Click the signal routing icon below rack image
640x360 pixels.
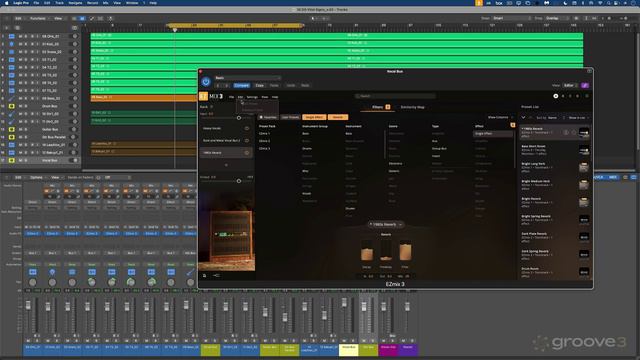coord(216,276)
